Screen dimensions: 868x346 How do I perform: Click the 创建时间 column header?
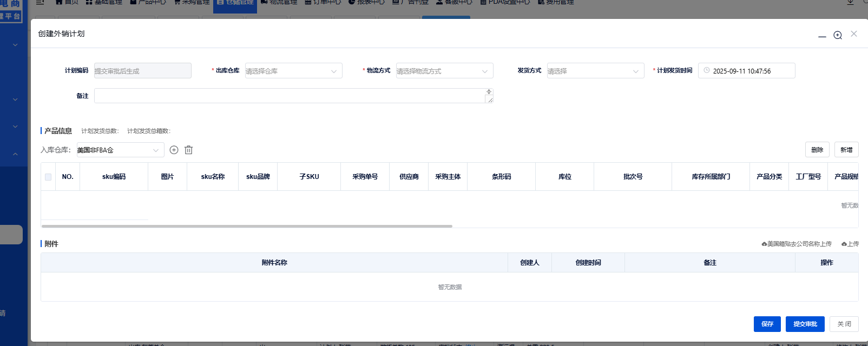[588, 263]
